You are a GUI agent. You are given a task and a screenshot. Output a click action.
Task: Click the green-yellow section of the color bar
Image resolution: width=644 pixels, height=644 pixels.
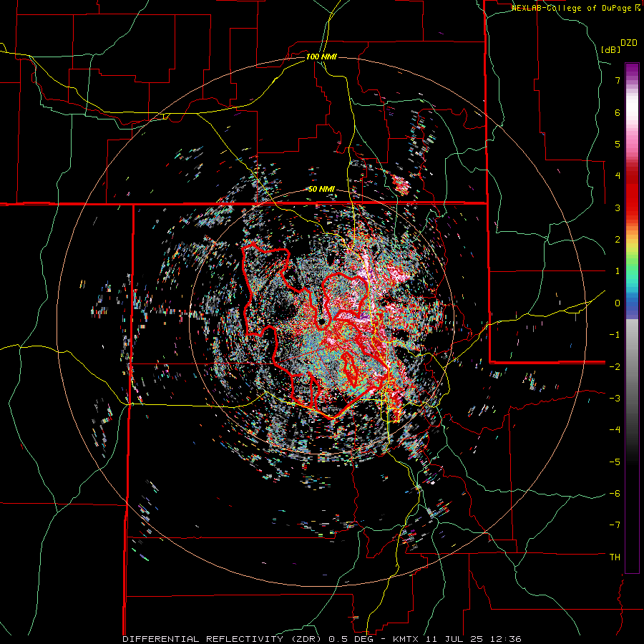(632, 259)
